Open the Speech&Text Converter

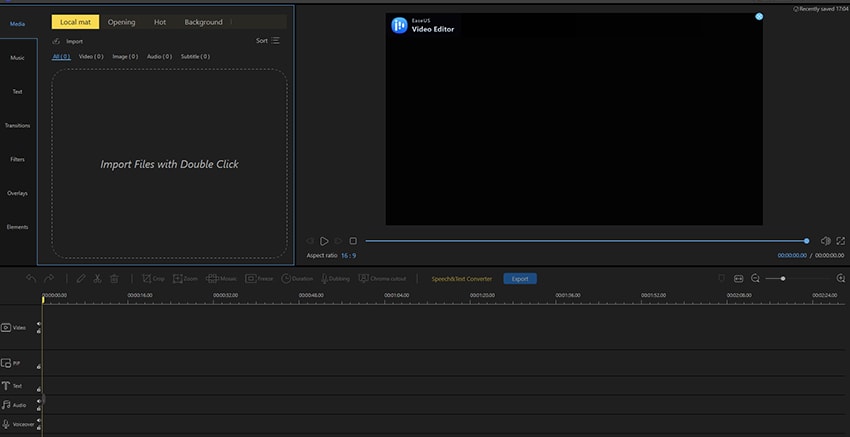click(462, 279)
